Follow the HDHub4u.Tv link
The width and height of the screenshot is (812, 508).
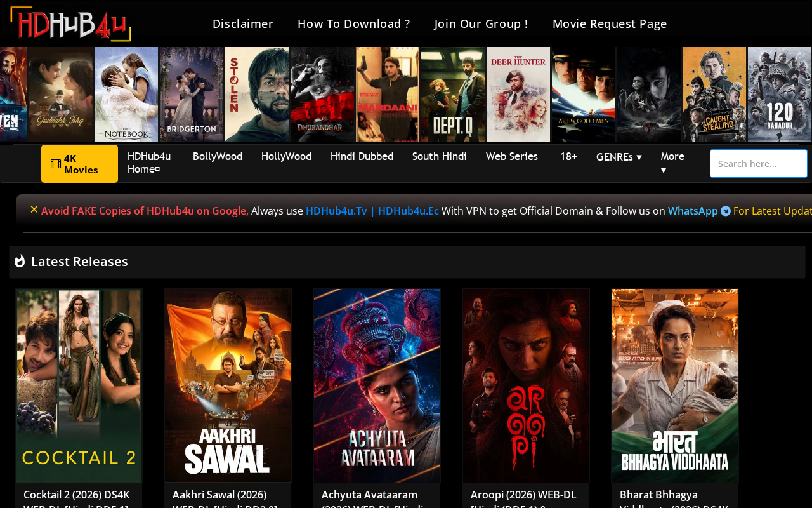point(336,211)
